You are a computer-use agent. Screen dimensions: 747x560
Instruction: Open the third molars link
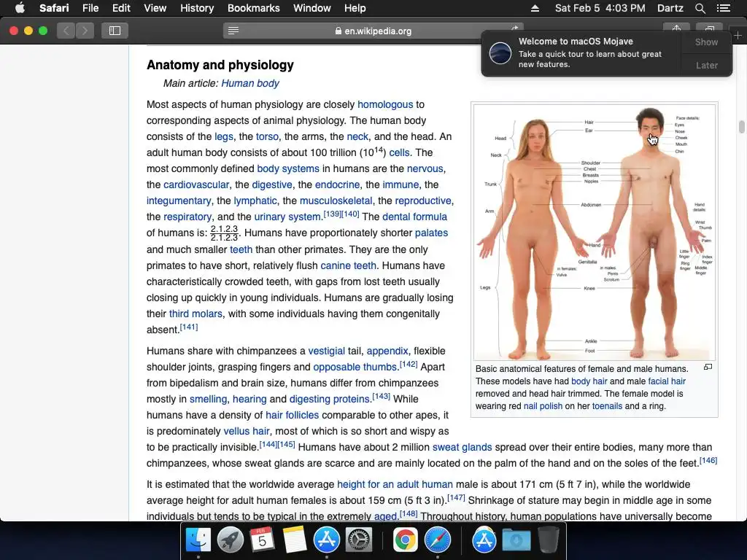[196, 314]
